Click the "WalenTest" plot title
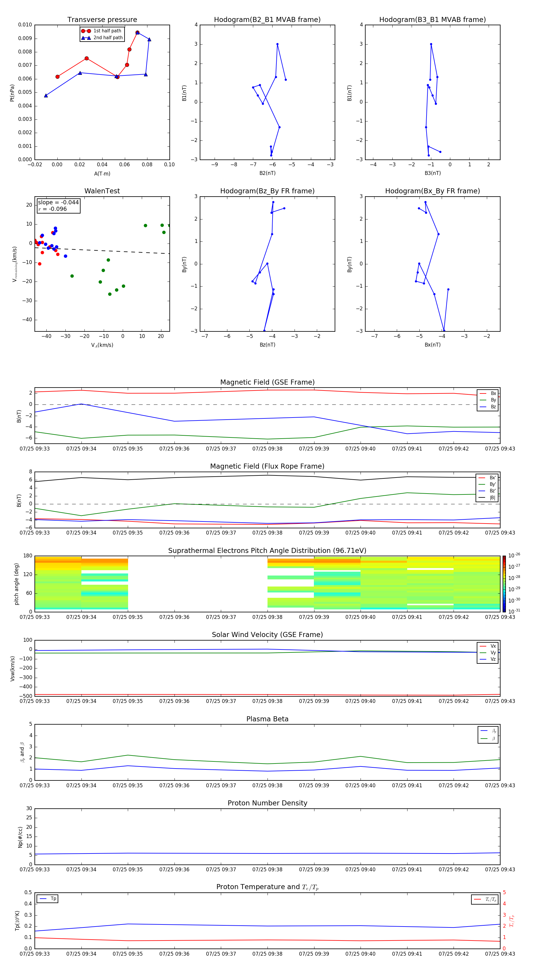 [102, 191]
